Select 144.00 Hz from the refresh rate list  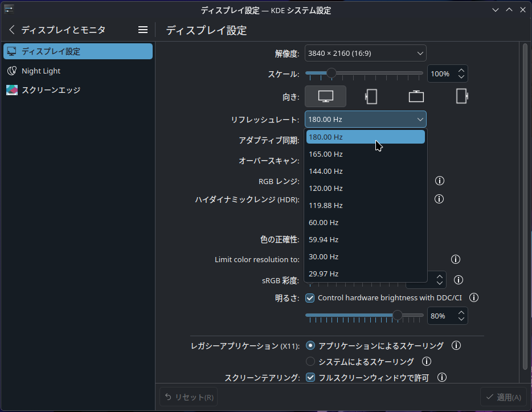(326, 171)
